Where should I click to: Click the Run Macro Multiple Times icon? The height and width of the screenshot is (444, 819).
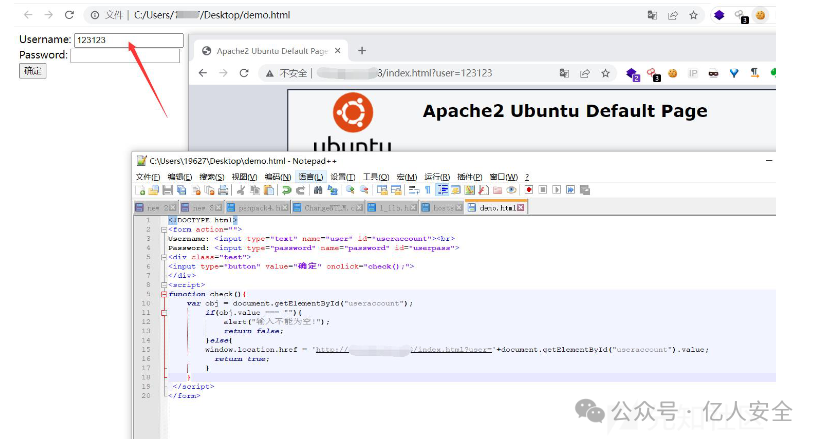(570, 190)
